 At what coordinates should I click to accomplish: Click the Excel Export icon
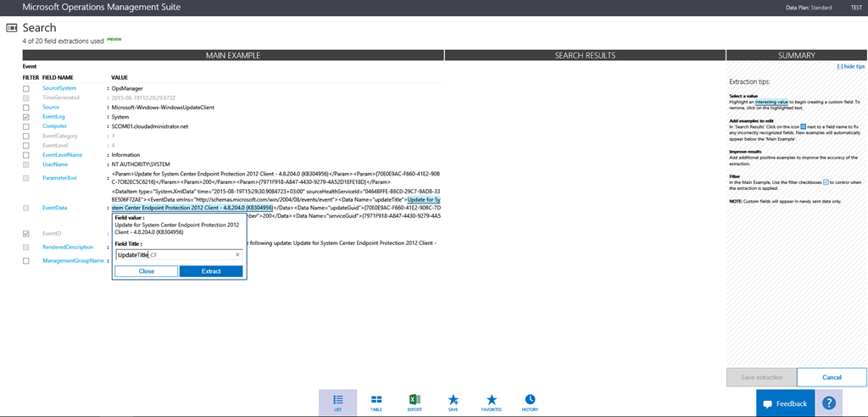pos(415,400)
